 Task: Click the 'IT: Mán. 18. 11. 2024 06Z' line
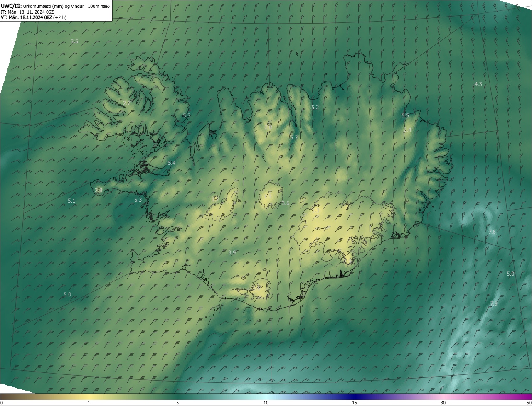click(27, 12)
